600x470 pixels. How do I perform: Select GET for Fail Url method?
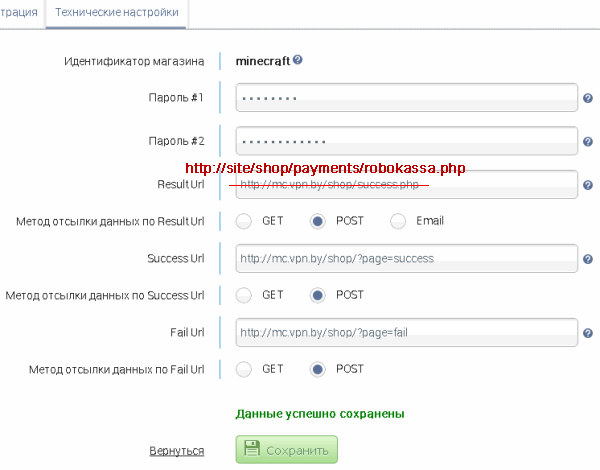coord(244,369)
